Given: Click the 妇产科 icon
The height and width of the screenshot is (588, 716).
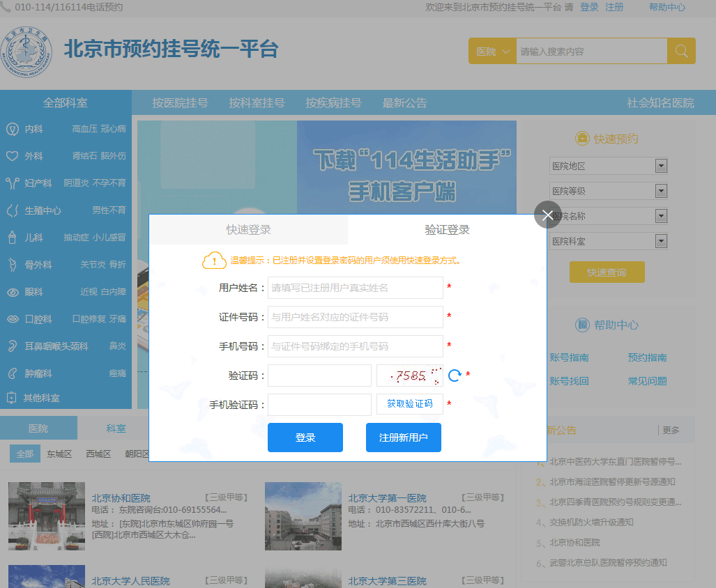Looking at the screenshot, I should coord(13,183).
